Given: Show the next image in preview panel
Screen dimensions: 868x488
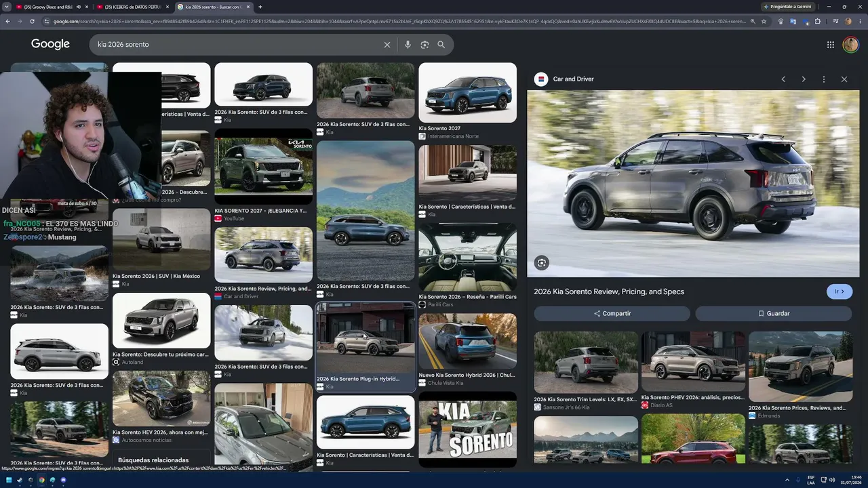Looking at the screenshot, I should tap(804, 79).
